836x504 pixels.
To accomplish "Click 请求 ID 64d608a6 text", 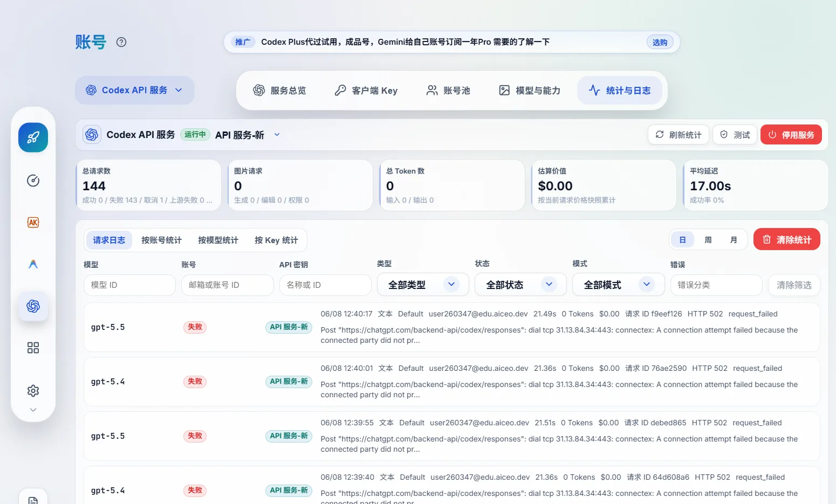I will (x=658, y=477).
